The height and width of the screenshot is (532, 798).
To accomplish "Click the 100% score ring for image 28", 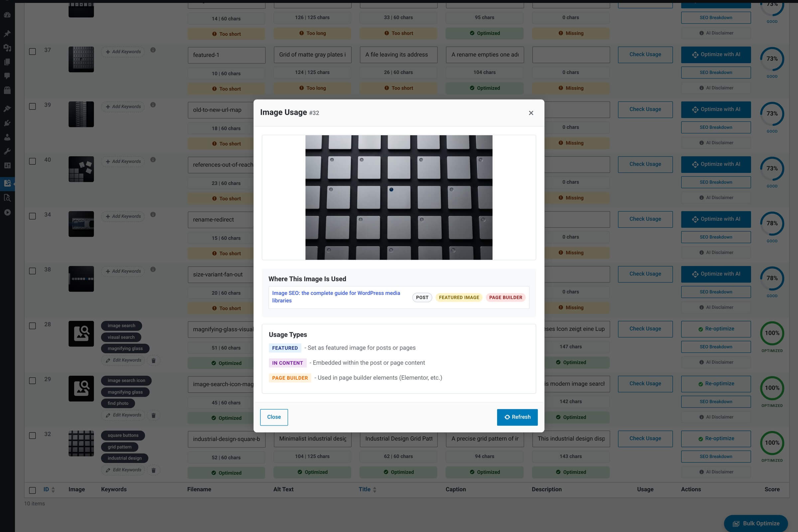I will click(772, 333).
